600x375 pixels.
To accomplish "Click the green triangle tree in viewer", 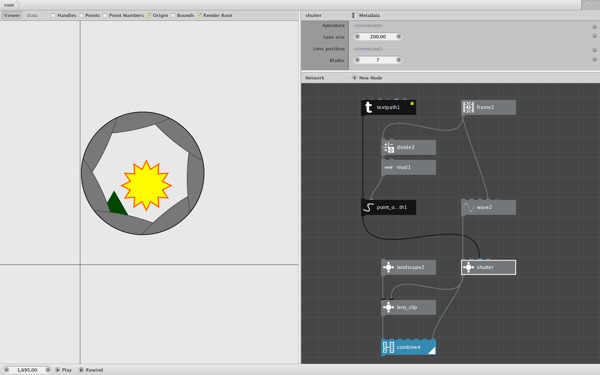I will coord(117,204).
